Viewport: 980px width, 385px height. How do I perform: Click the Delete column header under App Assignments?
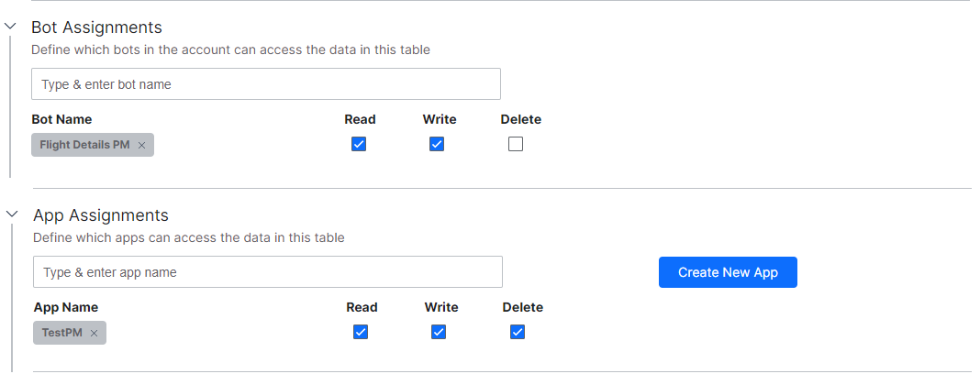point(523,307)
